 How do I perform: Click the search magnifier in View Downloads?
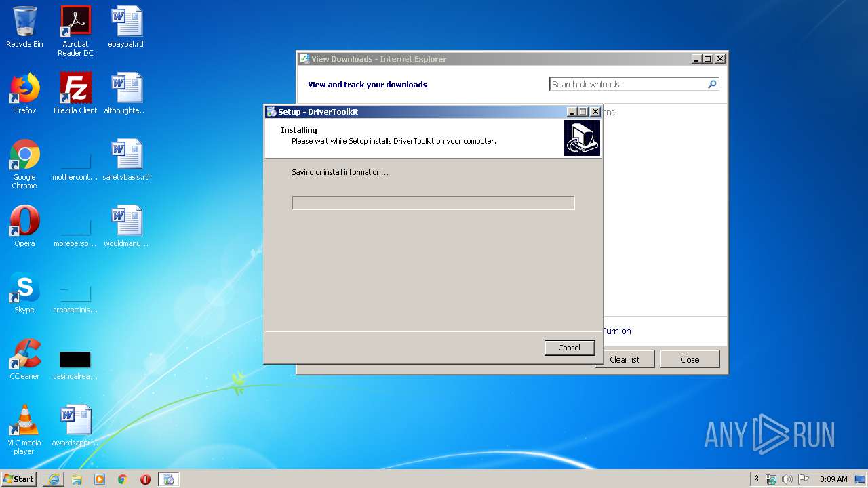(x=712, y=84)
